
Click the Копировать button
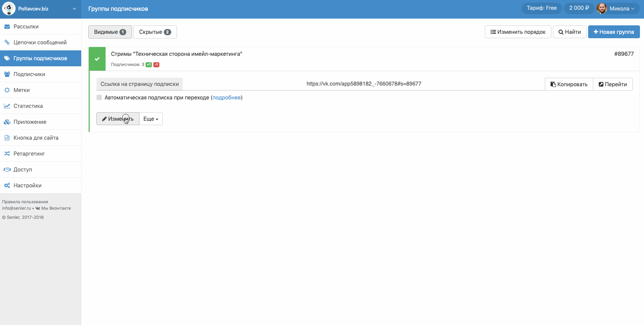569,84
